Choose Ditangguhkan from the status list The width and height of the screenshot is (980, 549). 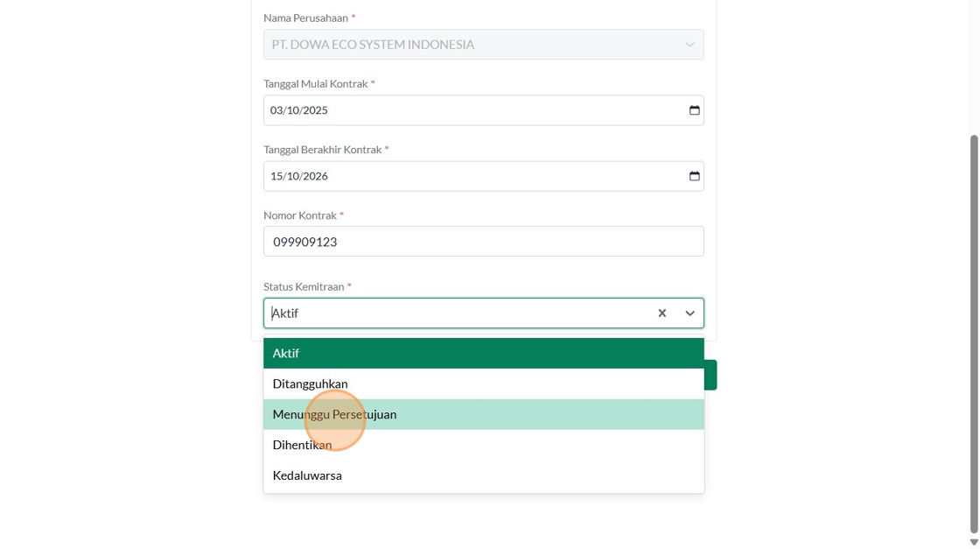tap(483, 384)
